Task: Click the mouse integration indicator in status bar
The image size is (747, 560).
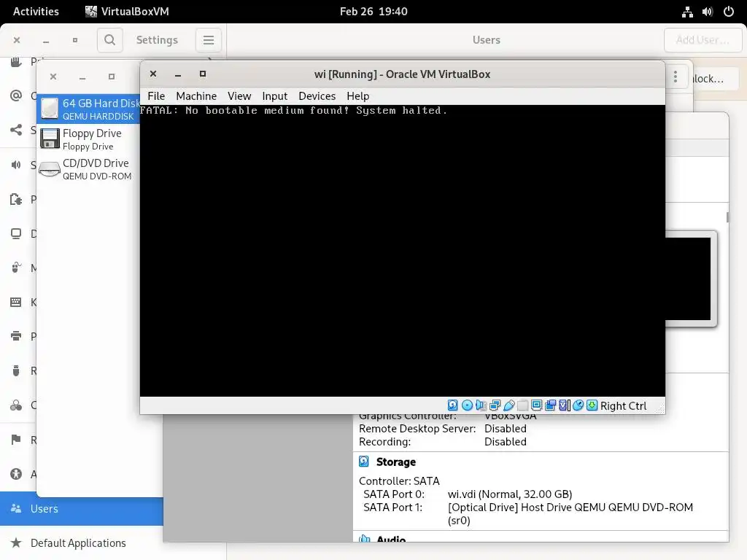Action: pos(578,405)
